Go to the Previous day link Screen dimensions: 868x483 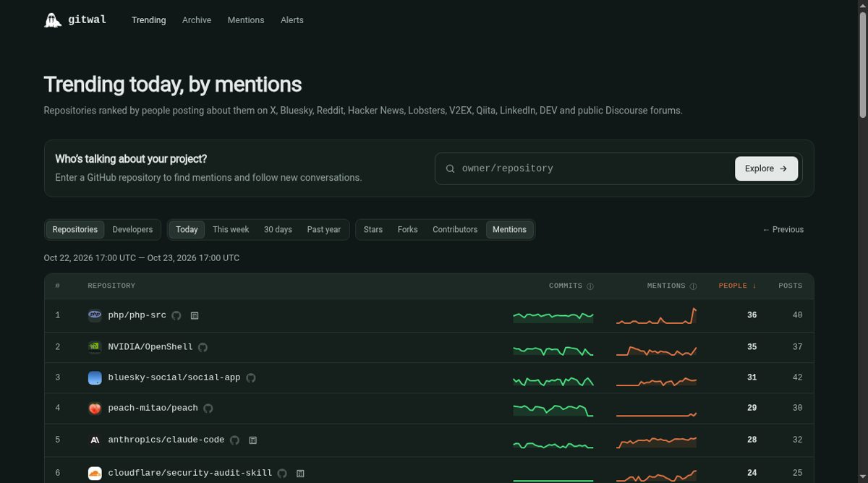(x=783, y=229)
